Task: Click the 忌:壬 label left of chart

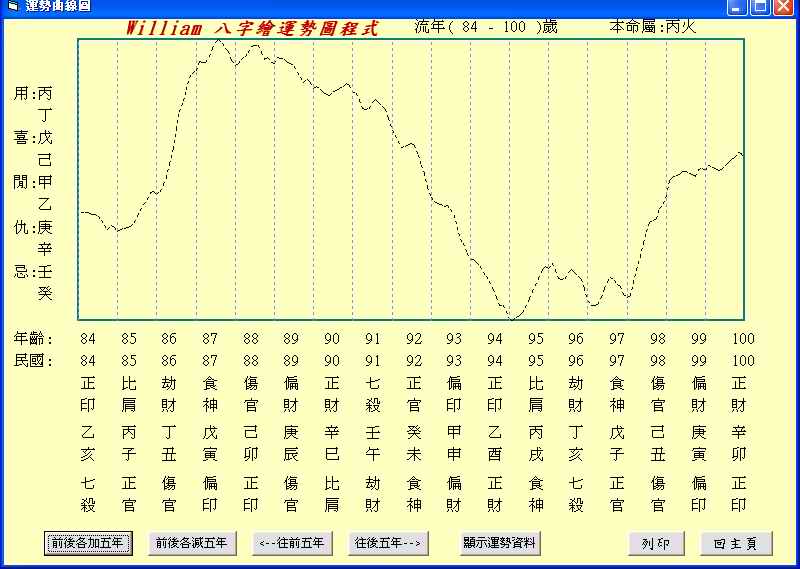Action: pos(34,272)
